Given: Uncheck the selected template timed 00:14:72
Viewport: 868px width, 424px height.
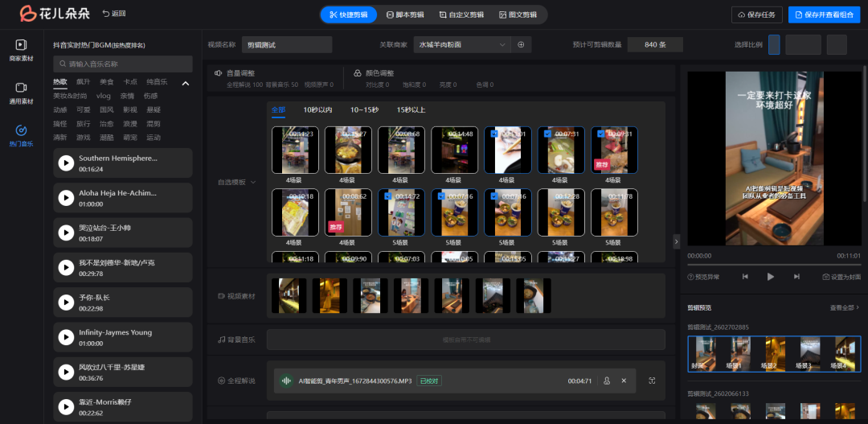Looking at the screenshot, I should 387,196.
